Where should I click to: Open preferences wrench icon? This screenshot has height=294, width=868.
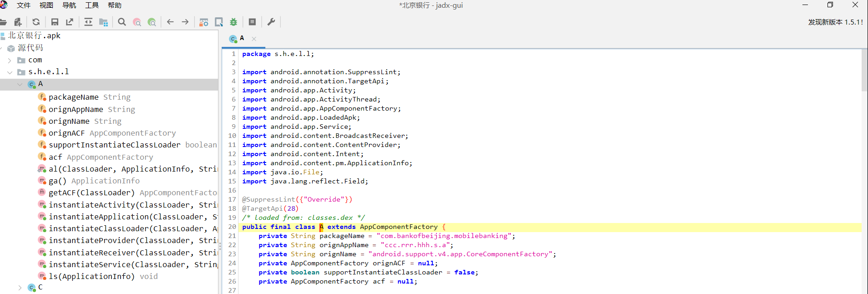pyautogui.click(x=271, y=22)
